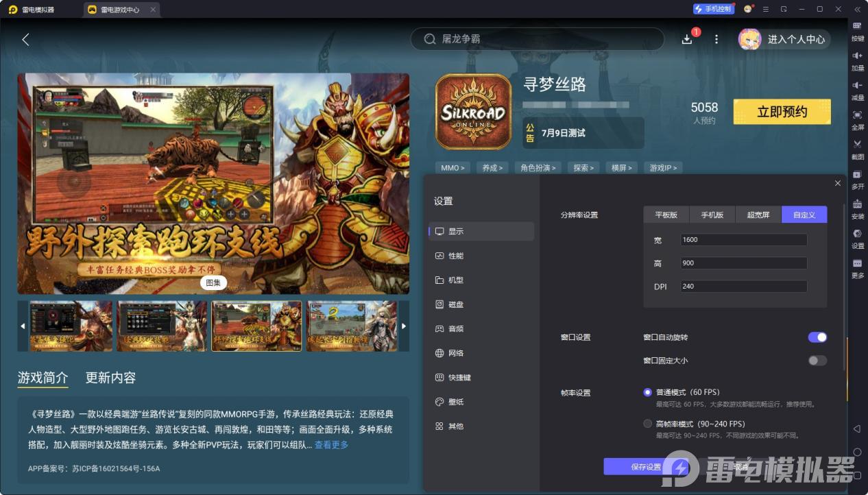This screenshot has width=868, height=495.
Task: Select 壁纸 in the settings sidebar
Action: (x=481, y=402)
